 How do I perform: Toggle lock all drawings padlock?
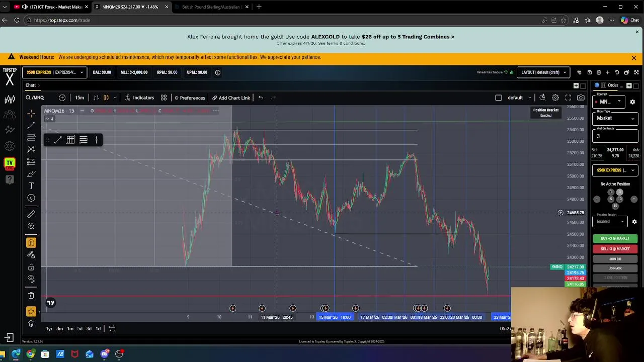coord(31,267)
